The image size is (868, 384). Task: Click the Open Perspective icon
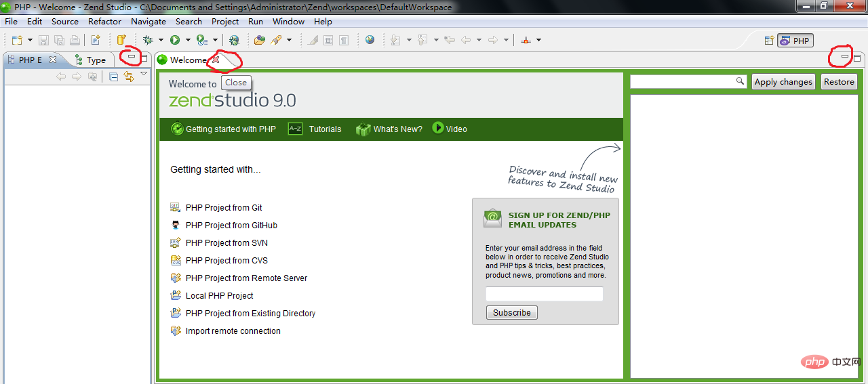point(769,41)
